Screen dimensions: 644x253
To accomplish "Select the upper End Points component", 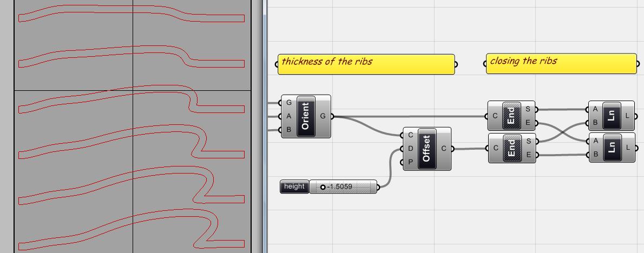I will click(511, 116).
